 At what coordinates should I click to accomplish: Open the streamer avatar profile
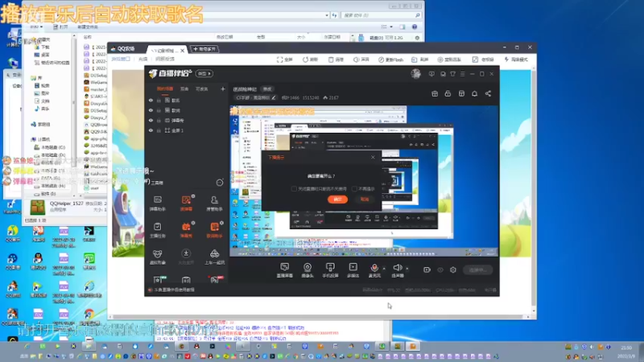point(415,74)
